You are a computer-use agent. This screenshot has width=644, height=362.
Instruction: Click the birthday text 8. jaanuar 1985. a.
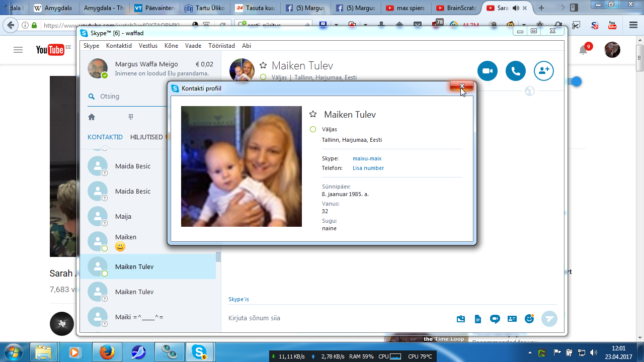tap(345, 194)
